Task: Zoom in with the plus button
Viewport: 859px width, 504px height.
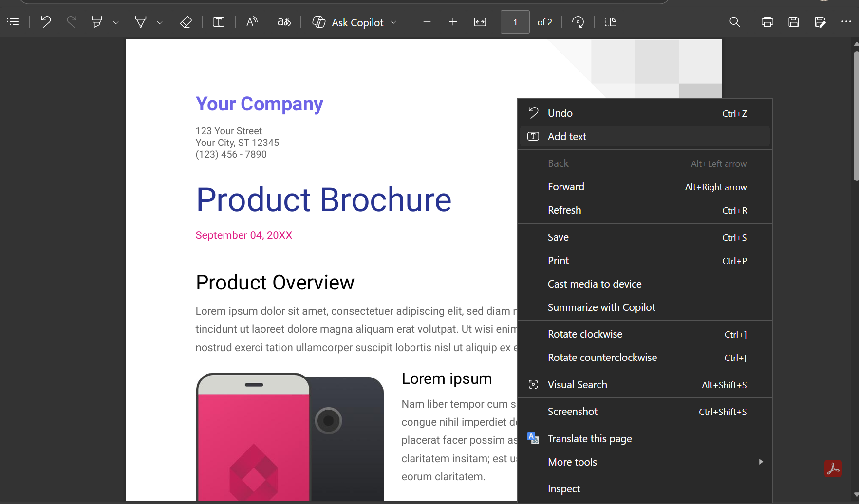Action: [x=453, y=22]
